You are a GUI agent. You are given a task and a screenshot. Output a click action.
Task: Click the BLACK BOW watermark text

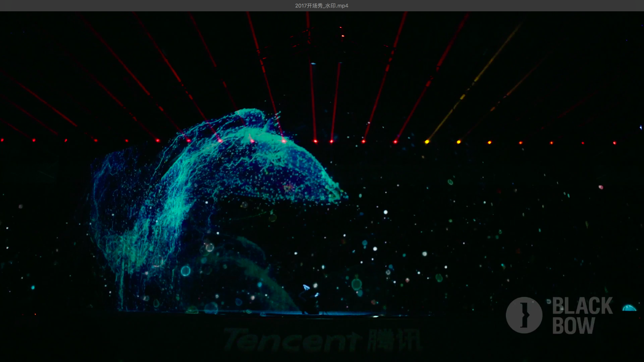(x=582, y=315)
